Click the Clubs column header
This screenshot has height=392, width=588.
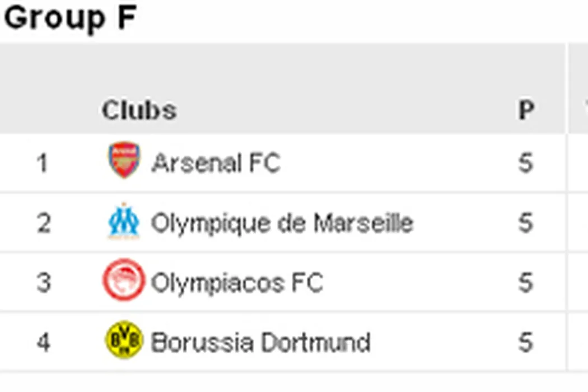139,110
